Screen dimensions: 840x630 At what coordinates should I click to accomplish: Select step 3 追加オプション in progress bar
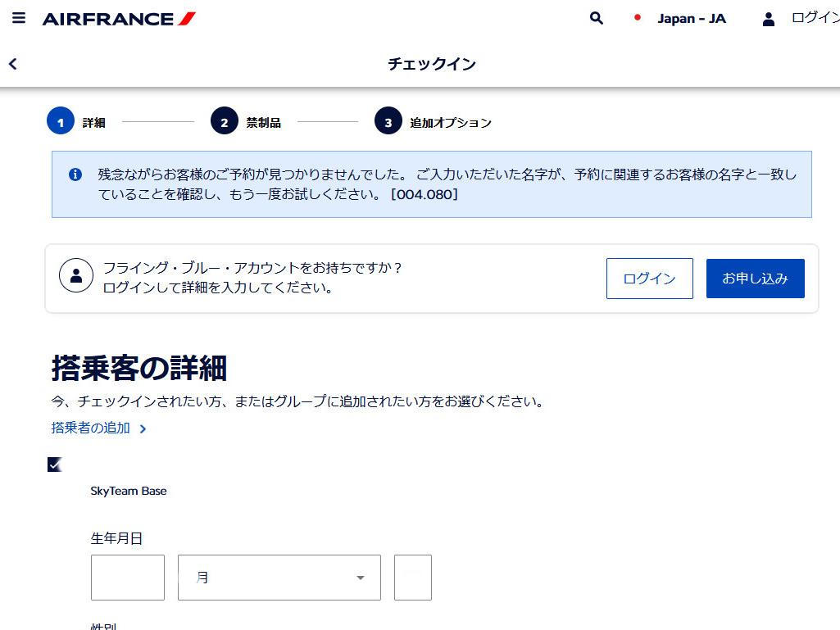pos(388,122)
